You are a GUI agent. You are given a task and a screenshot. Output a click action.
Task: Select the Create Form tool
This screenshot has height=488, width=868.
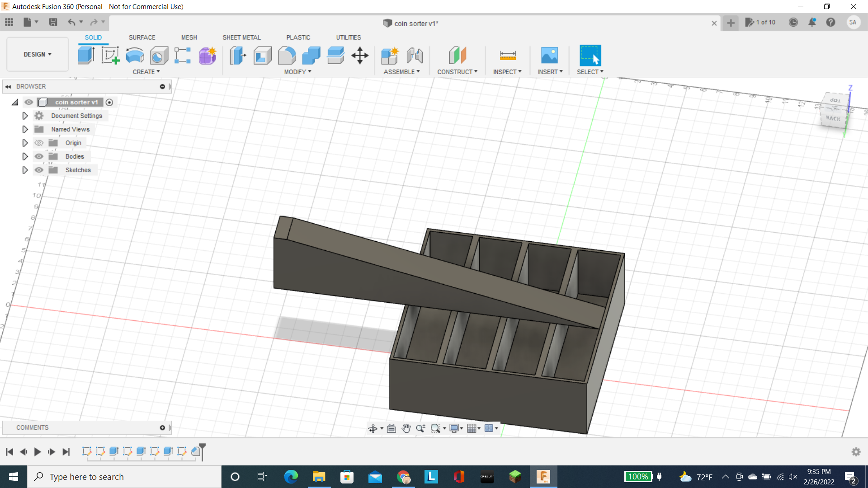click(207, 55)
